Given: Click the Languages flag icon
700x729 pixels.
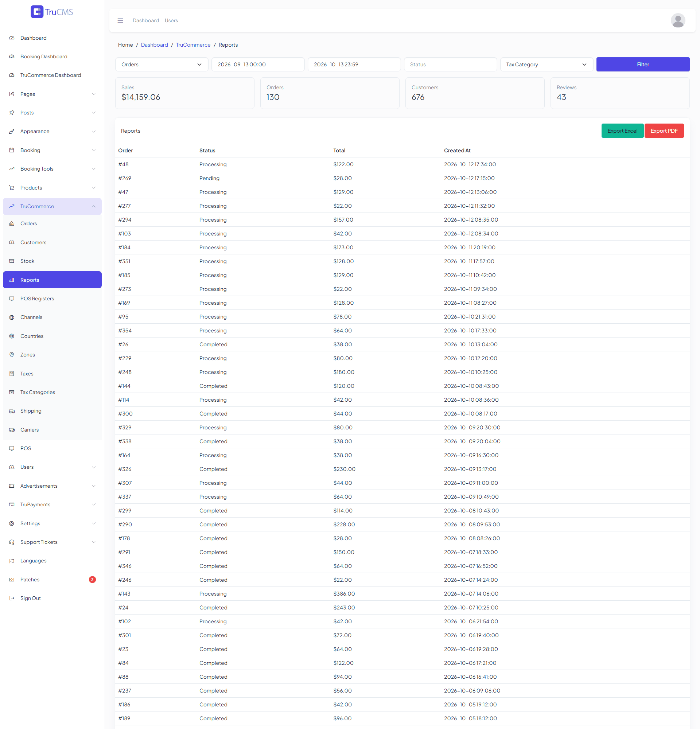Looking at the screenshot, I should pyautogui.click(x=12, y=561).
